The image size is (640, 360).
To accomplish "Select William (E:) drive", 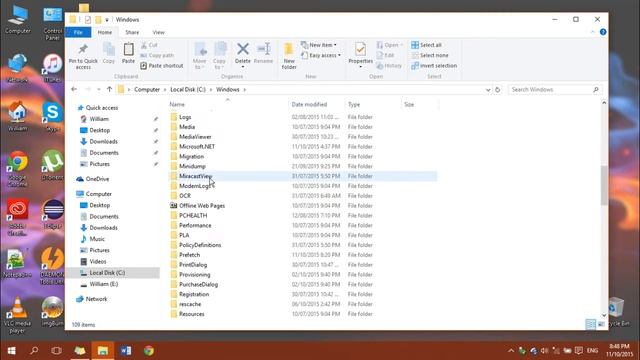I will click(x=104, y=284).
